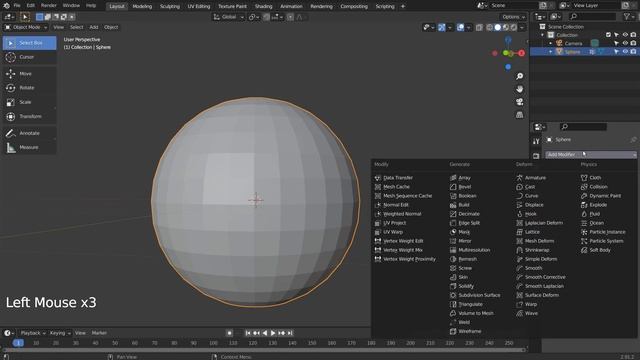Image resolution: width=640 pixels, height=360 pixels.
Task: Play the animation in reverse
Action: click(x=265, y=333)
